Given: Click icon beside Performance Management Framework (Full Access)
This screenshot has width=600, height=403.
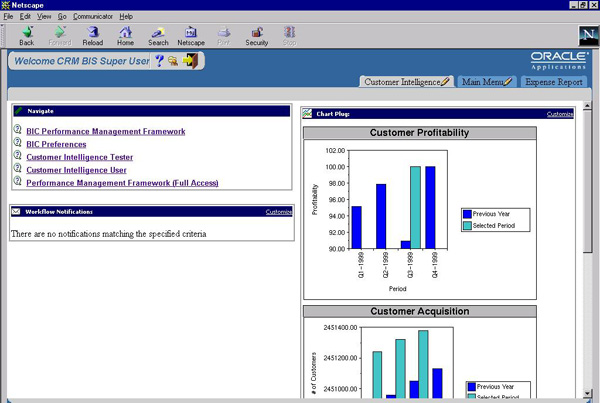Looking at the screenshot, I should [x=18, y=181].
